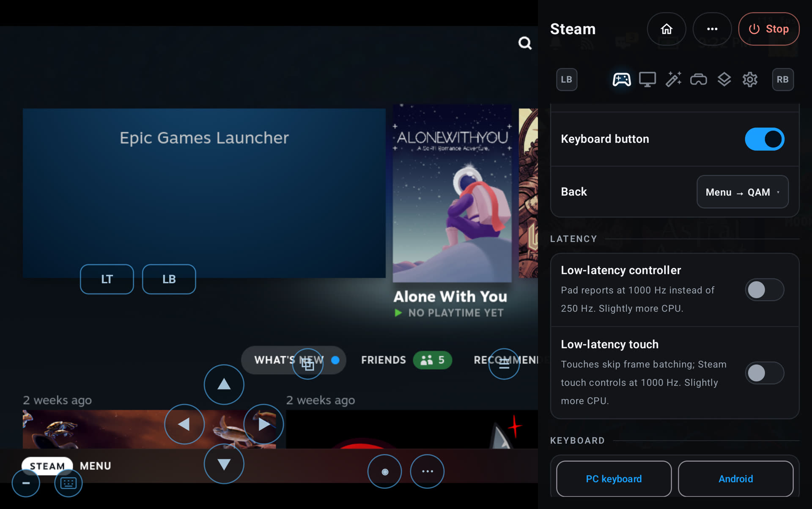Select the Friends tab with 5 badge
Viewport: 812px width, 509px height.
(406, 360)
